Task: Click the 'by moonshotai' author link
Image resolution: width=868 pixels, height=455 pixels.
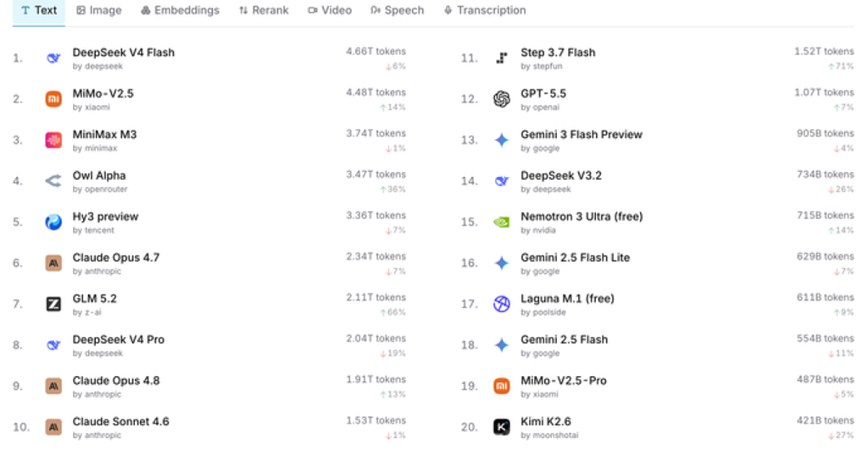Action: click(549, 435)
